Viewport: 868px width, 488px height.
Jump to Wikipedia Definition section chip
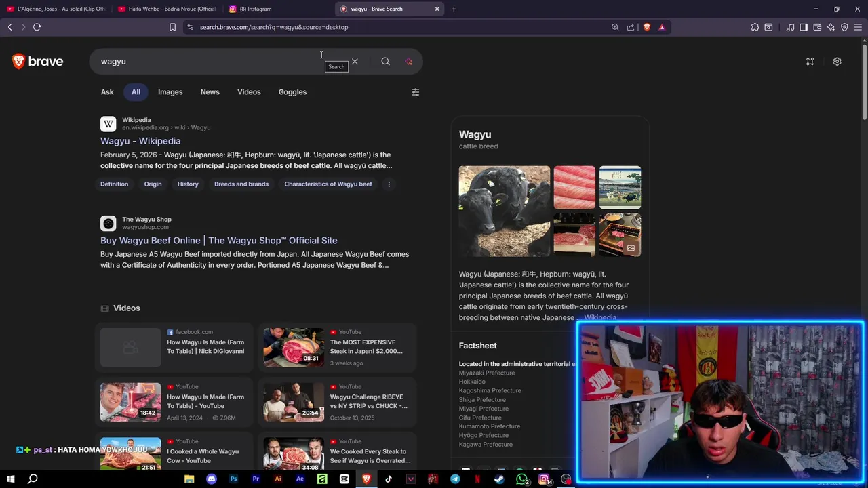pos(114,184)
